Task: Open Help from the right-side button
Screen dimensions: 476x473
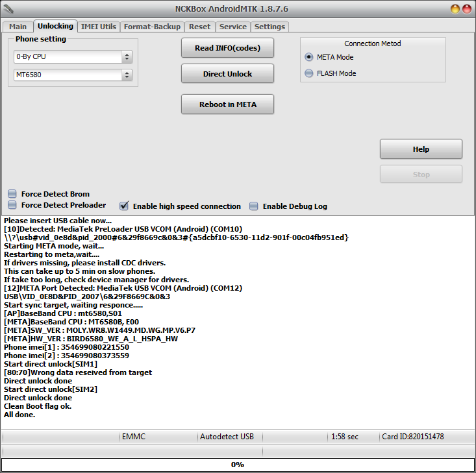Action: click(421, 149)
